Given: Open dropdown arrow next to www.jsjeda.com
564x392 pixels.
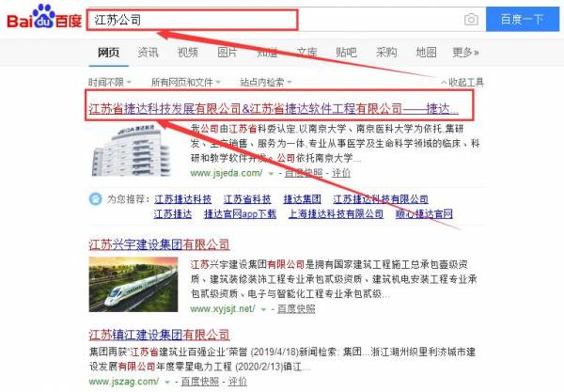Looking at the screenshot, I should (x=272, y=174).
